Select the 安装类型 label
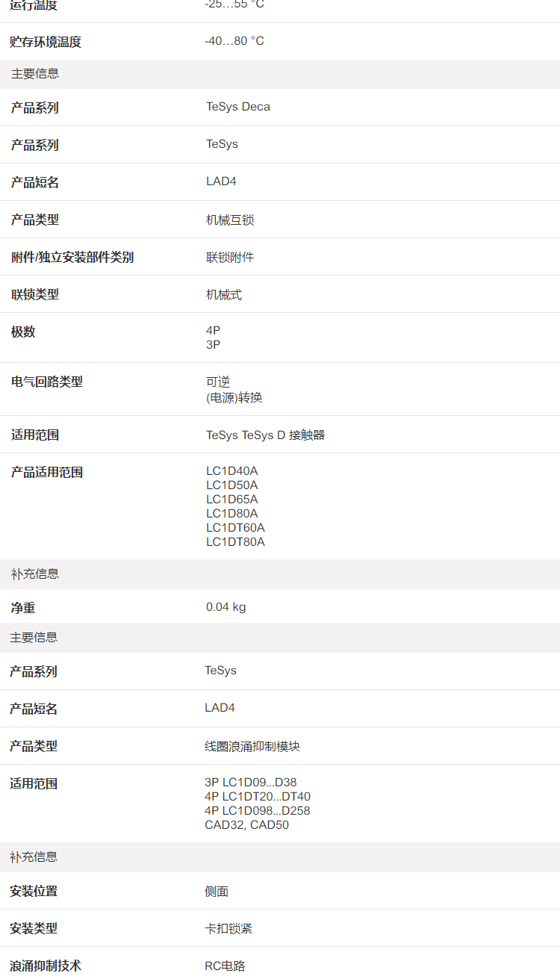 (34, 928)
